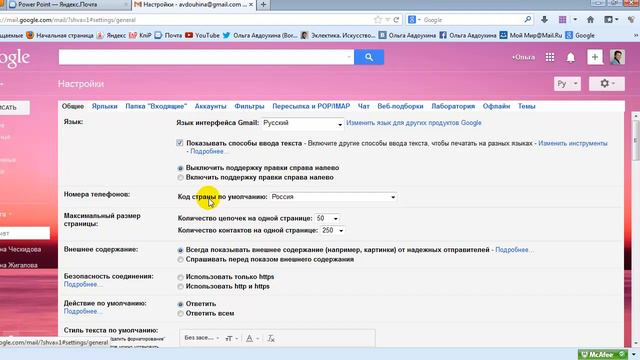Viewport: 640px width, 360px height.
Task: Select Использовать http и https
Action: pos(180,287)
